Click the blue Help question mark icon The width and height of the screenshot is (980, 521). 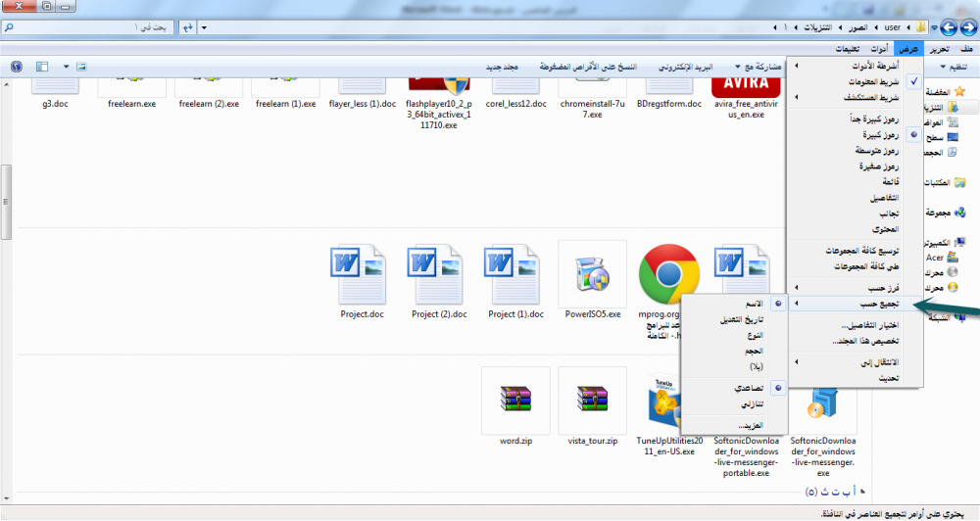16,67
